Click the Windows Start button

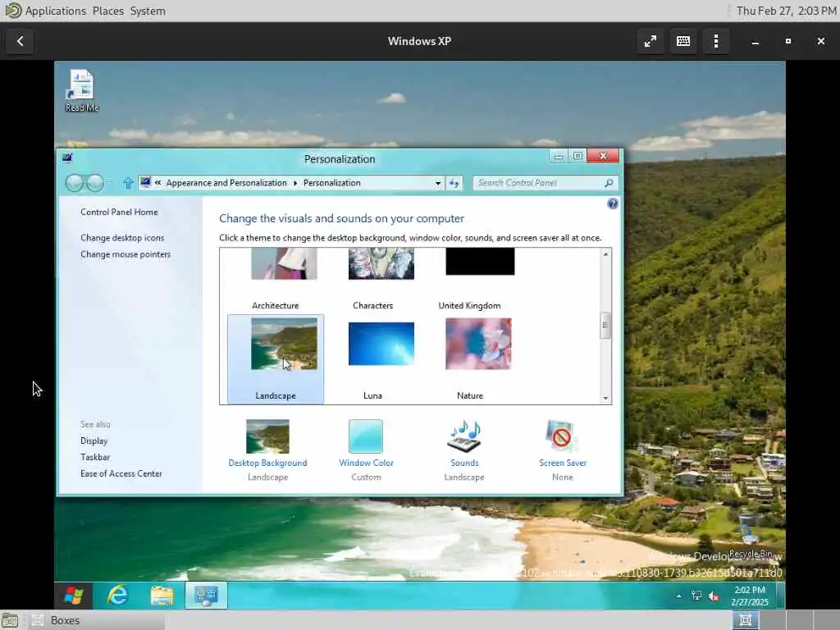coord(73,596)
